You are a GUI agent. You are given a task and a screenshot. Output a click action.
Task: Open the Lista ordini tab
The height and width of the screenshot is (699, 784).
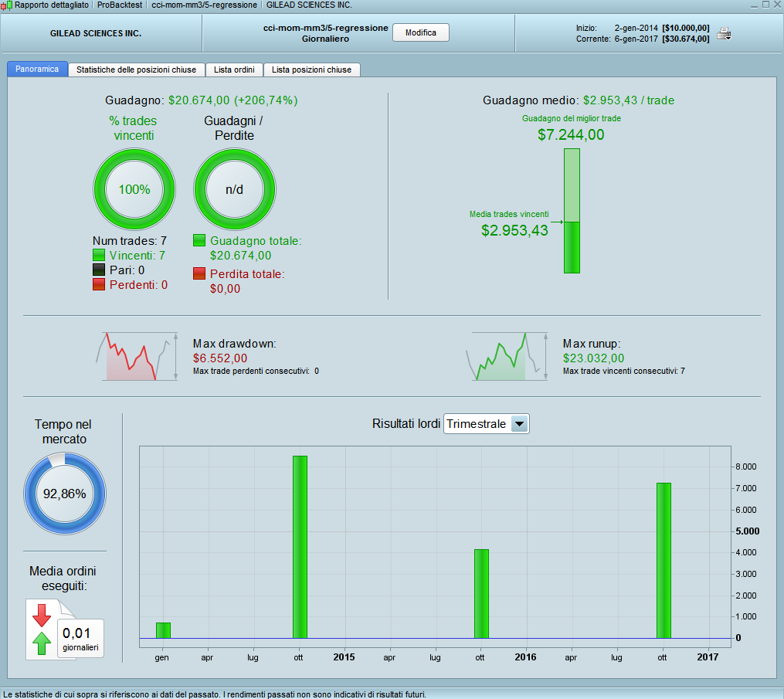click(234, 70)
